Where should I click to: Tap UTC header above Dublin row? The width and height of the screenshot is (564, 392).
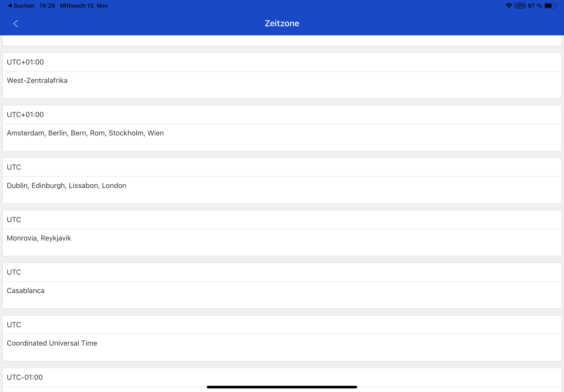pyautogui.click(x=14, y=167)
